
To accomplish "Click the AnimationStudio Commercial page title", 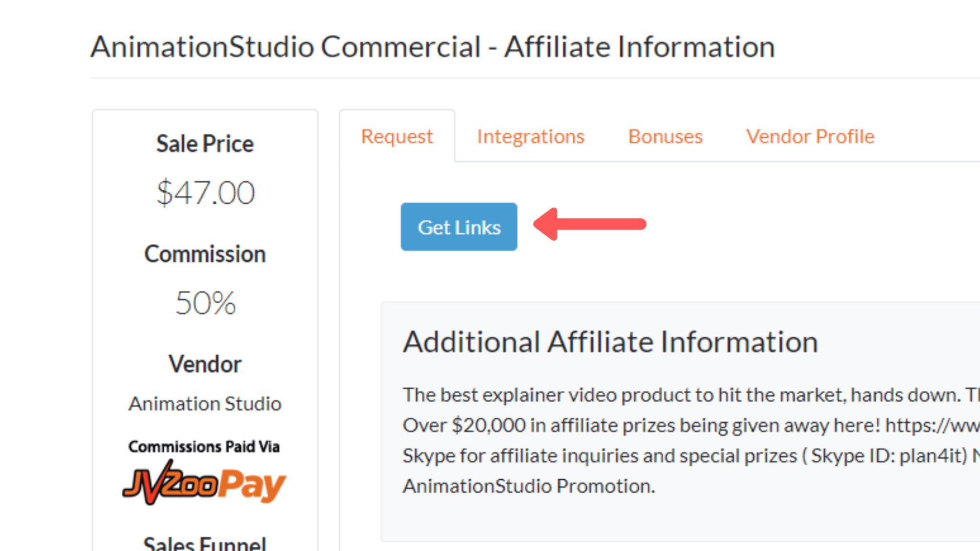I will [433, 47].
